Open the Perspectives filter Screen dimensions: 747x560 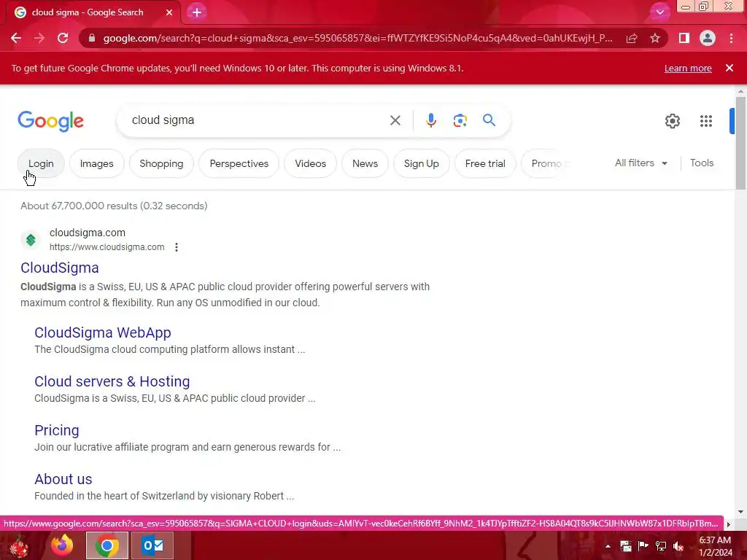coord(239,163)
